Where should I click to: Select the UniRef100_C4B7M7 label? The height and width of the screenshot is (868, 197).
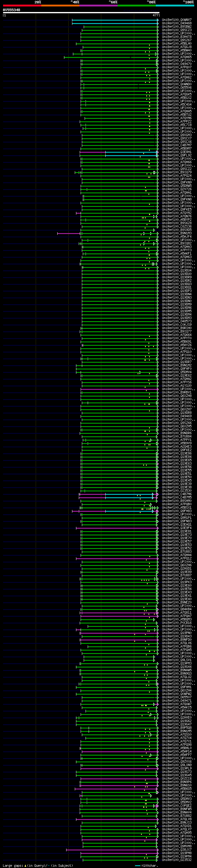coord(176,145)
